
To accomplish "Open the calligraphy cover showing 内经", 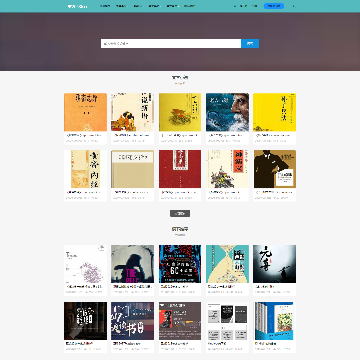I will (x=85, y=169).
